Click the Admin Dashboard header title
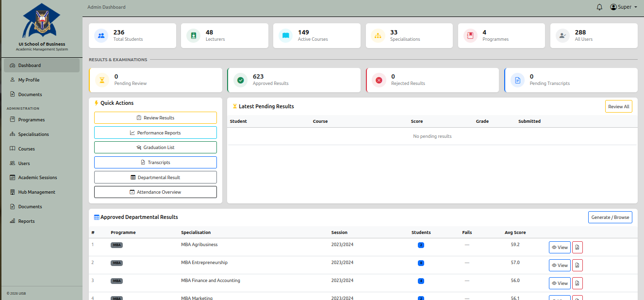This screenshot has width=644, height=300. pyautogui.click(x=106, y=7)
